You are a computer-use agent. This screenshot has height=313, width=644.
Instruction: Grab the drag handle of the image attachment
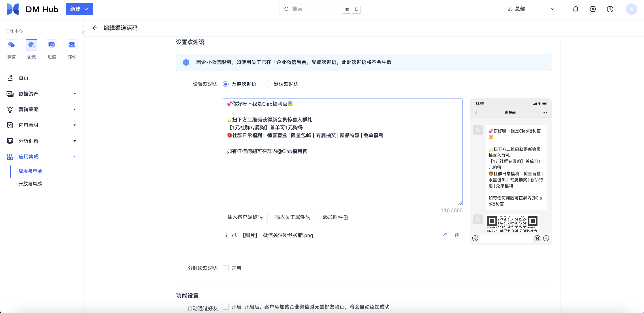point(226,235)
